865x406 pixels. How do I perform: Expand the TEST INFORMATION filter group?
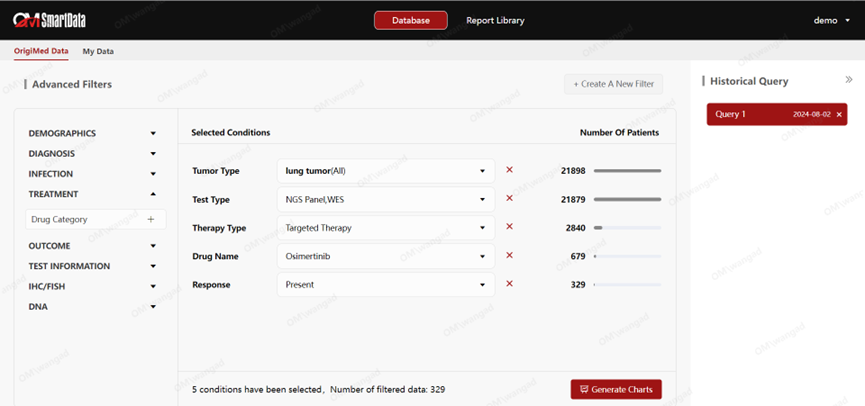click(153, 266)
